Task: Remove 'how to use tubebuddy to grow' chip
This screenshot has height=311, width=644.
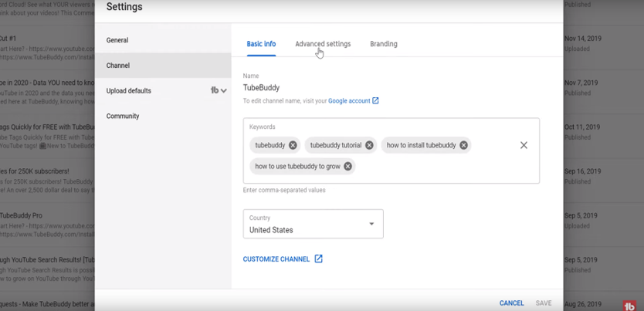Action: tap(347, 166)
